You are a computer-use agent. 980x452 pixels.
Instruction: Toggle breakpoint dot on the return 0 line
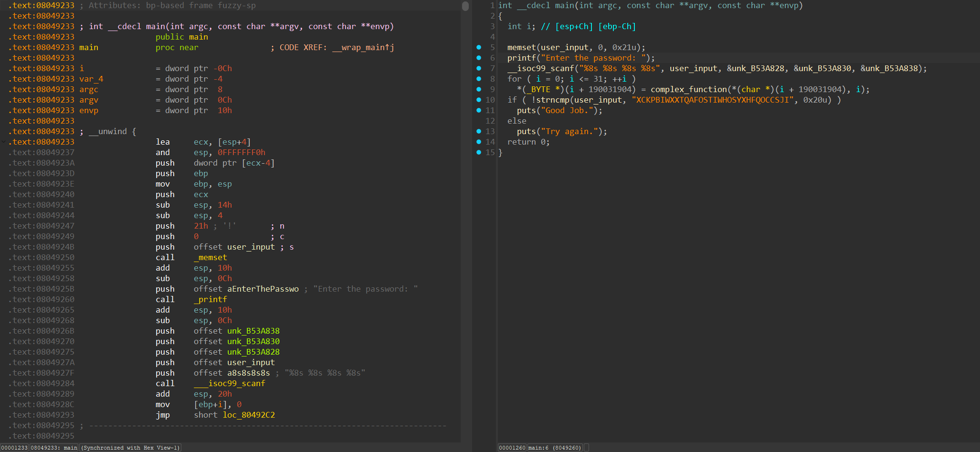pyautogui.click(x=479, y=142)
